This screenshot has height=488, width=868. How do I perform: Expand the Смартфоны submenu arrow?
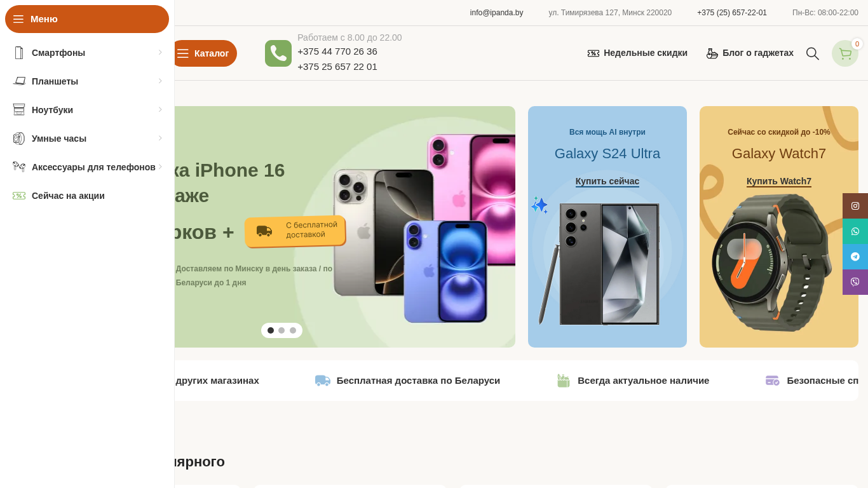(x=160, y=52)
